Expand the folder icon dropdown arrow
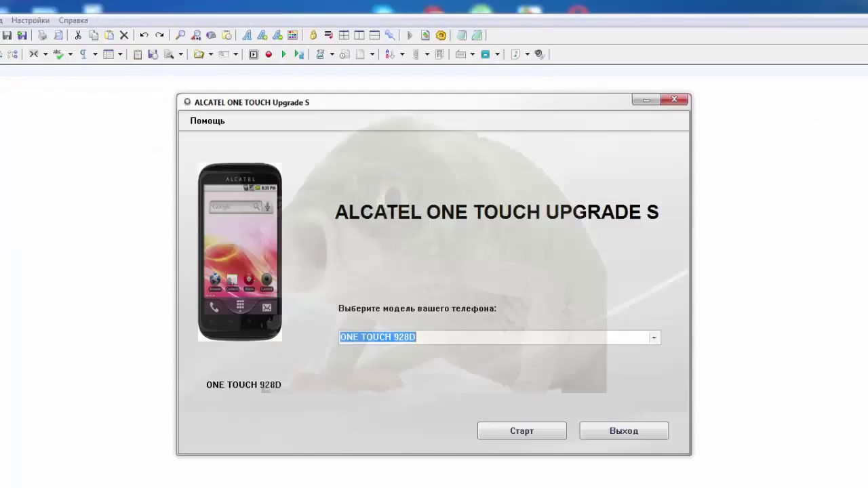This screenshot has width=868, height=488. (211, 54)
